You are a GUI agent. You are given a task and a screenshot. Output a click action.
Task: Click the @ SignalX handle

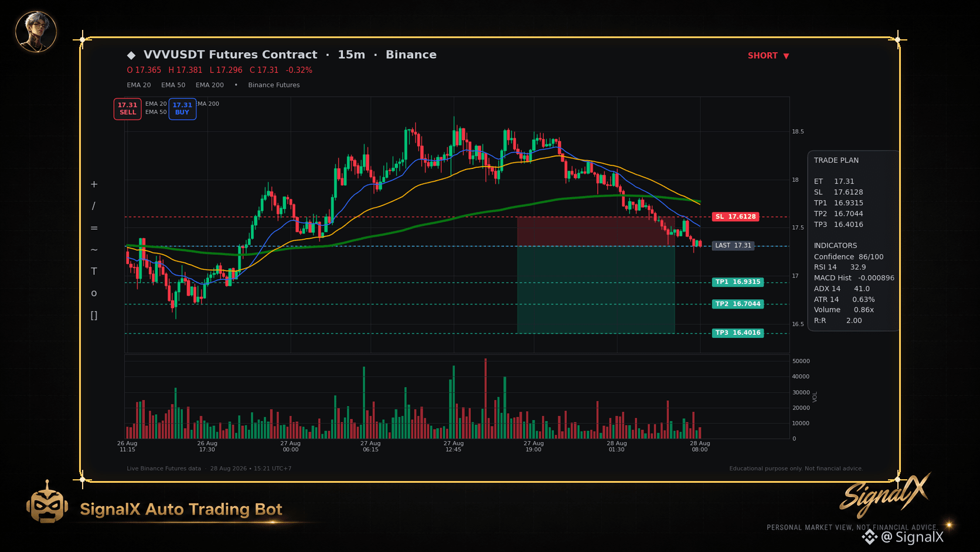913,537
